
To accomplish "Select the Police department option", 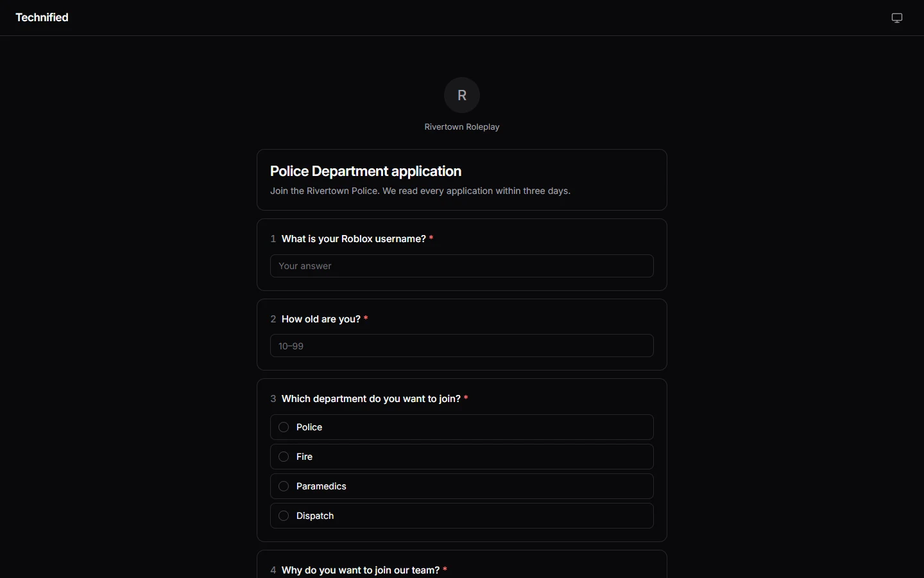I will (462, 427).
